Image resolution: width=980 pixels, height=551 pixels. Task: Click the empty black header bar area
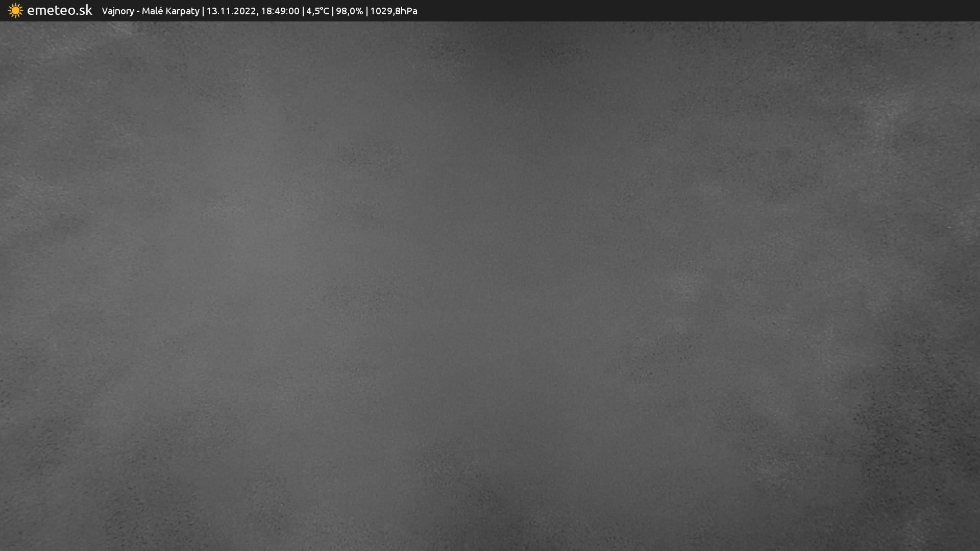point(715,11)
